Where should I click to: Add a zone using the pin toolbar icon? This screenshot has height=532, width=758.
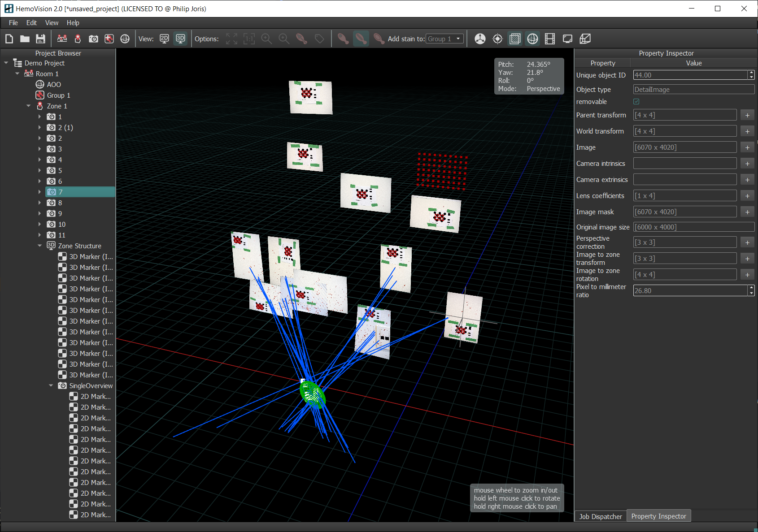pos(78,39)
